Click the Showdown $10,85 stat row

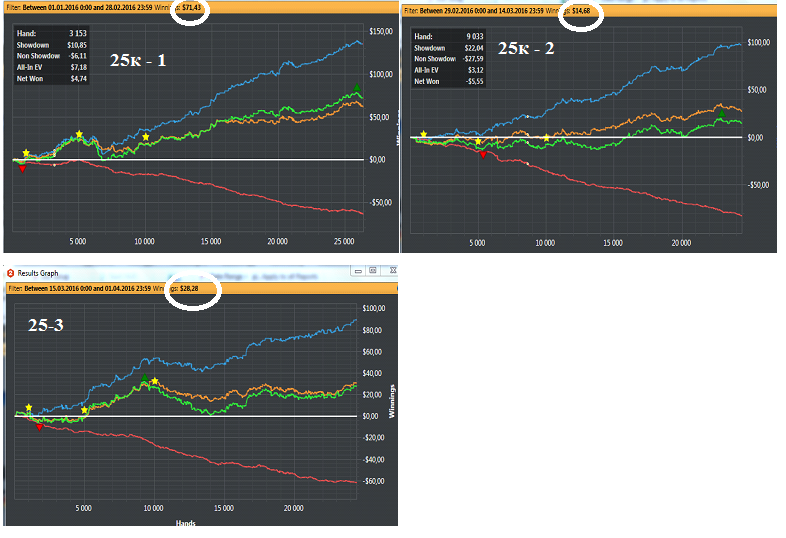(52, 45)
